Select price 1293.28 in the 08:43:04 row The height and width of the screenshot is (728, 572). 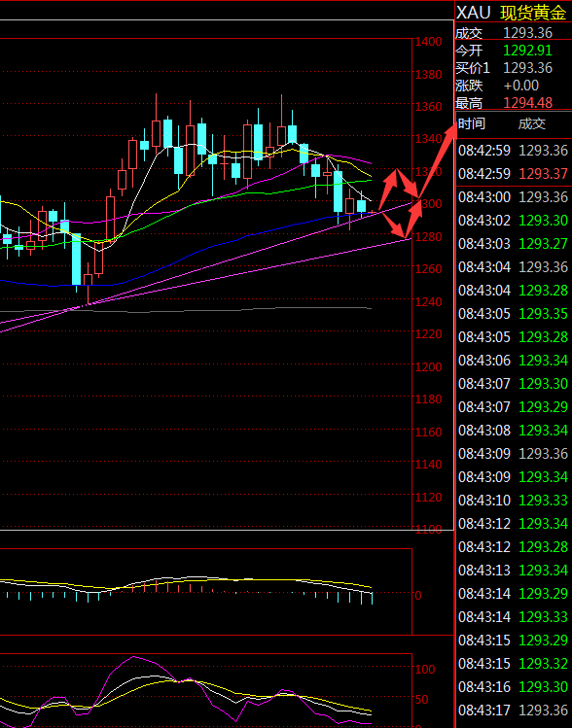pos(543,291)
